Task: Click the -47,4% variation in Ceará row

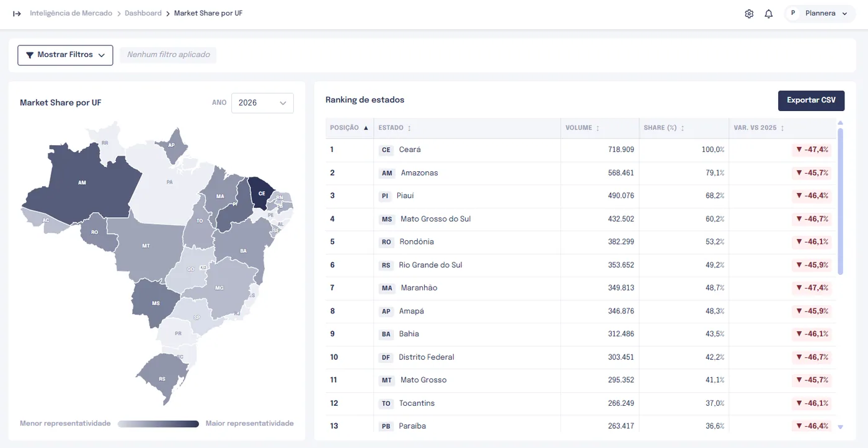Action: pyautogui.click(x=812, y=150)
